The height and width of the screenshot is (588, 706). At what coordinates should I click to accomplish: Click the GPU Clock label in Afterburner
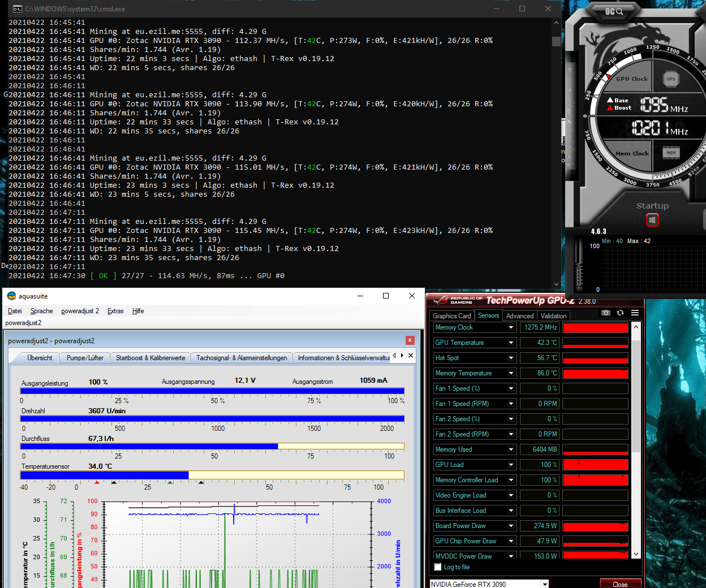(632, 79)
